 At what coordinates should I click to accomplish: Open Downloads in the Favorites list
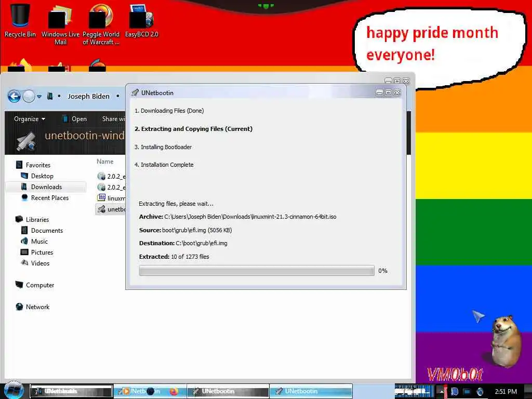[46, 187]
